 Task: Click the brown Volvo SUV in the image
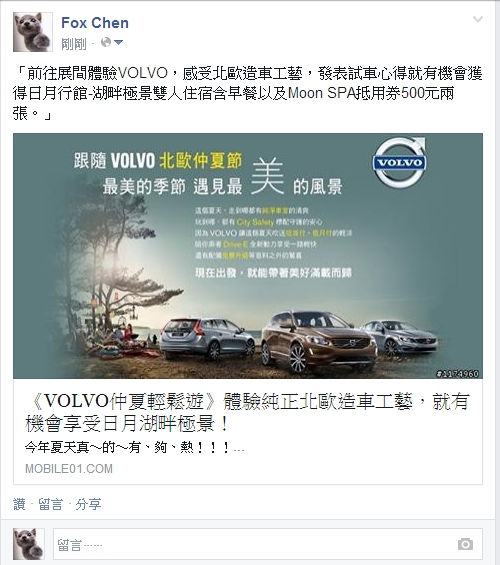[x=319, y=341]
